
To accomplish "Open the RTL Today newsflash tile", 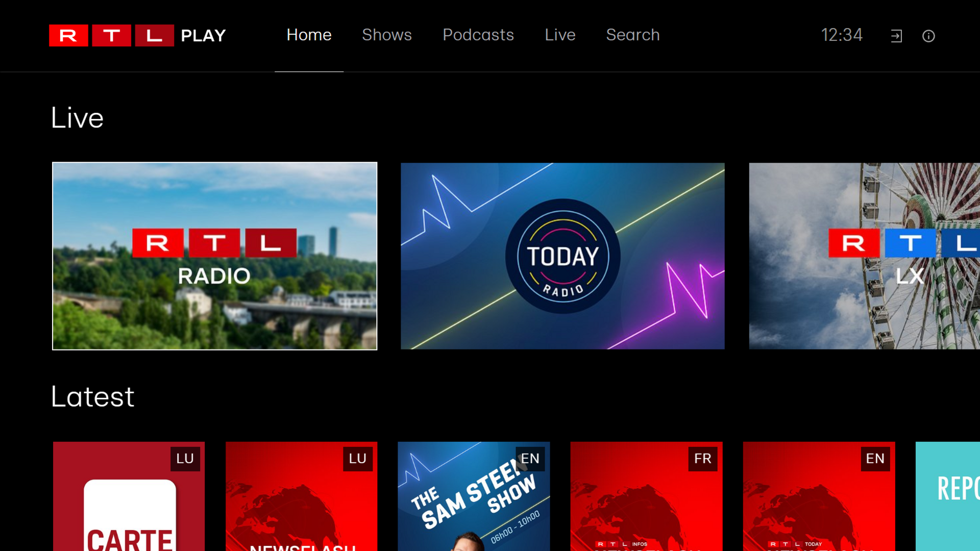I will click(x=819, y=496).
